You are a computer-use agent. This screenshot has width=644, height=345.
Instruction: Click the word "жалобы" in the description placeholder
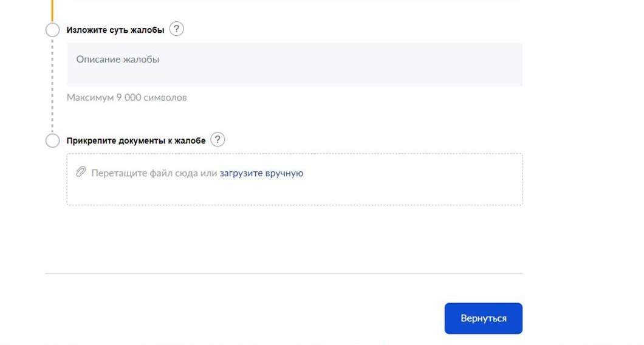pyautogui.click(x=141, y=60)
